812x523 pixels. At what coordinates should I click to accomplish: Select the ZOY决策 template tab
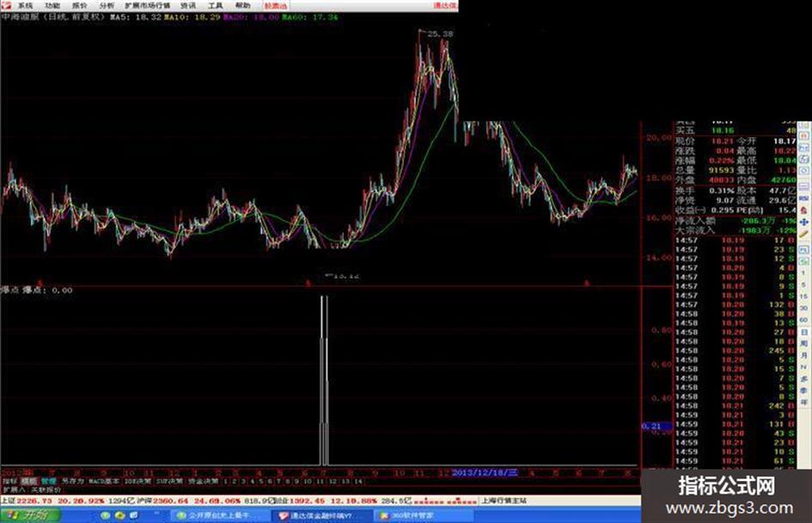(x=170, y=482)
